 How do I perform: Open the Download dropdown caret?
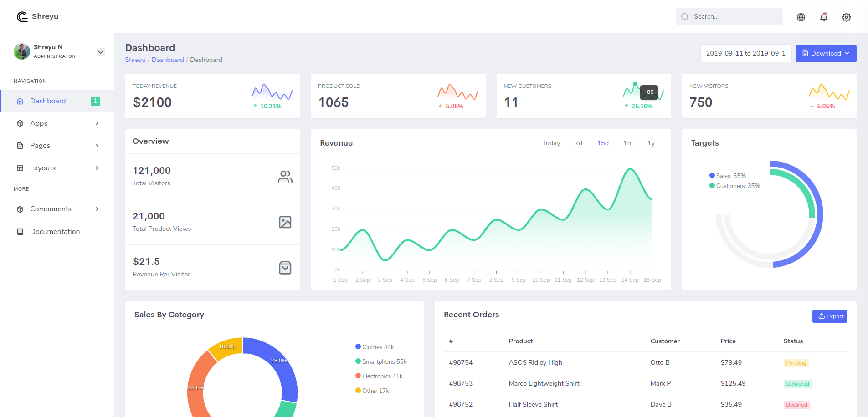coord(847,53)
